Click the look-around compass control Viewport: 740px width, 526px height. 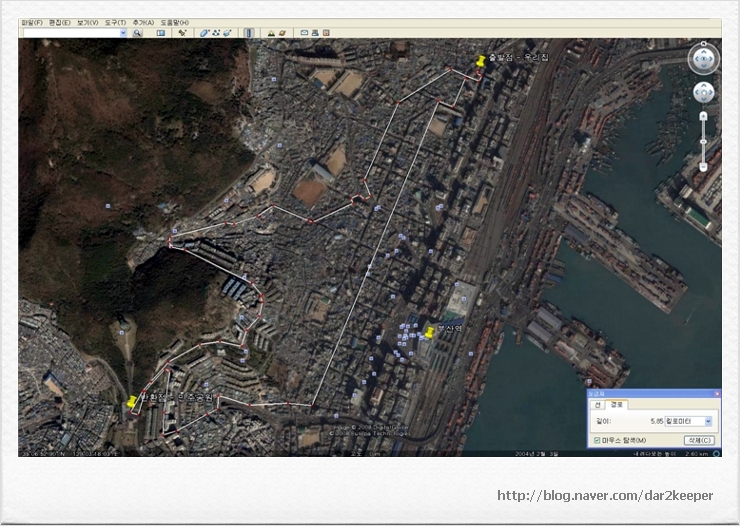[703, 59]
